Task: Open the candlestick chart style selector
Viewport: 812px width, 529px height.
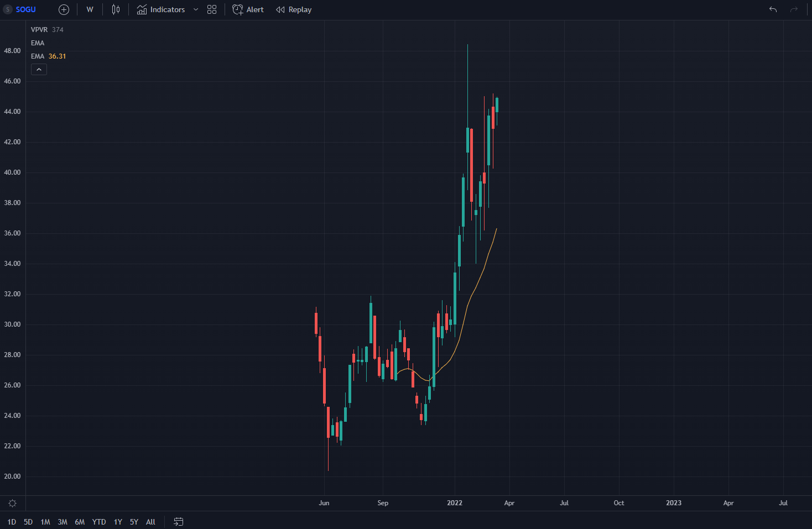Action: (116, 9)
